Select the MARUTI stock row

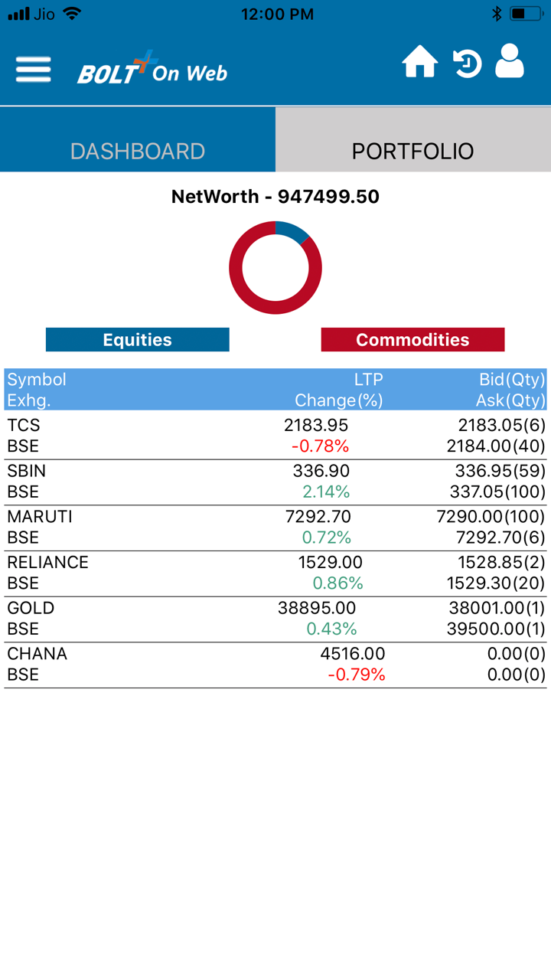pyautogui.click(x=275, y=528)
